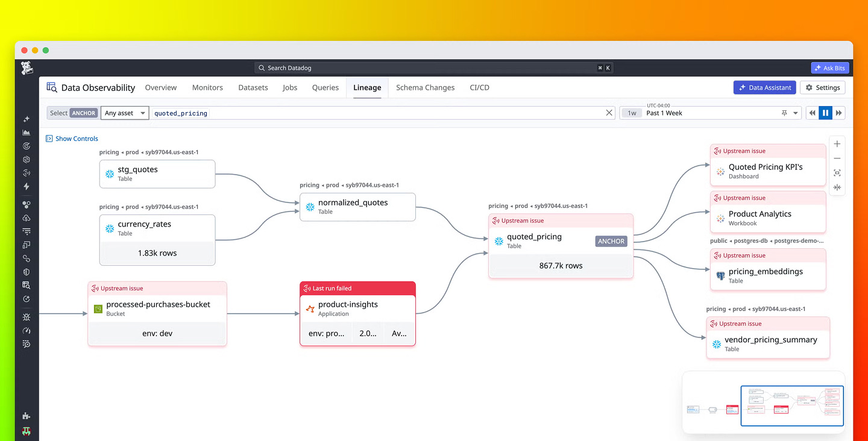Step time range backward
This screenshot has width=868, height=441.
[813, 113]
